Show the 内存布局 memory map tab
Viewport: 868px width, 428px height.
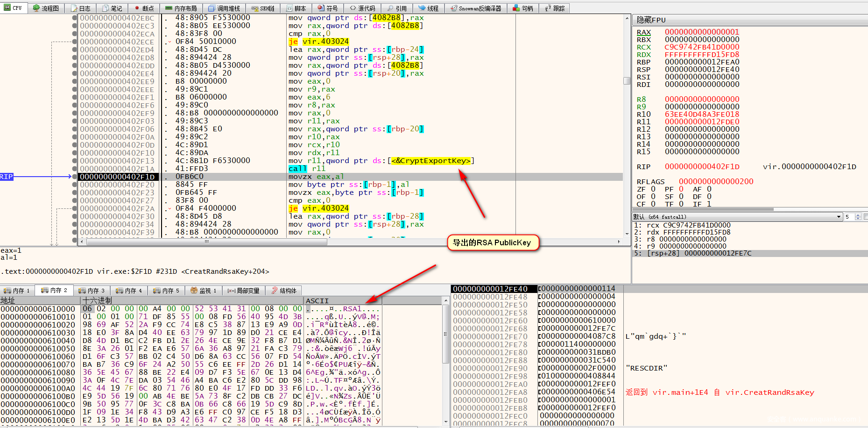pos(181,8)
